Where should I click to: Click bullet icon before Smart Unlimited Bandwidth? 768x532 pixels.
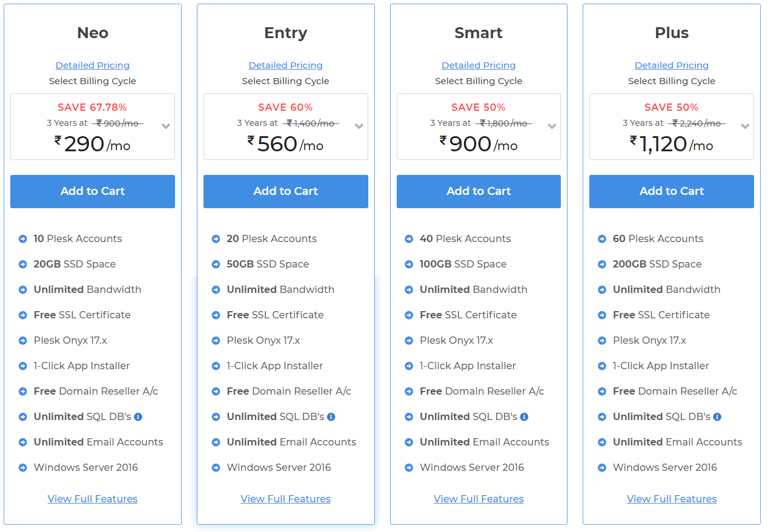pos(409,290)
